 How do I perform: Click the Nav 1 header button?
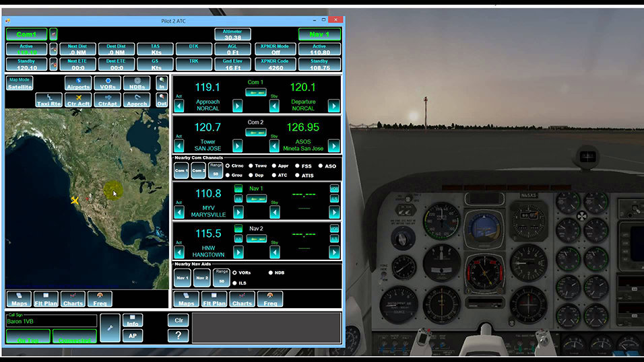(x=319, y=34)
